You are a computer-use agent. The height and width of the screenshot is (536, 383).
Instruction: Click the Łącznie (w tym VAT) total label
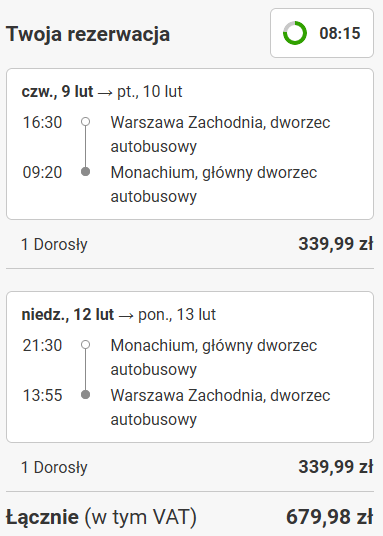(x=101, y=517)
